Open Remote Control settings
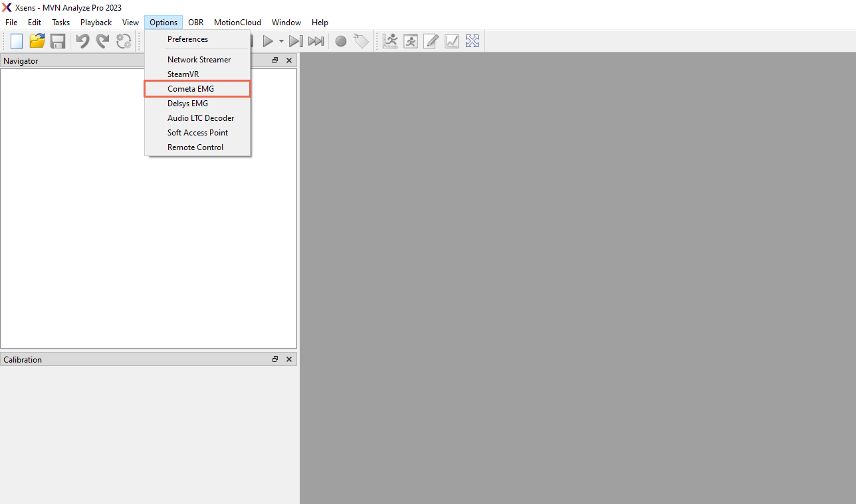This screenshot has height=504, width=856. 197,147
